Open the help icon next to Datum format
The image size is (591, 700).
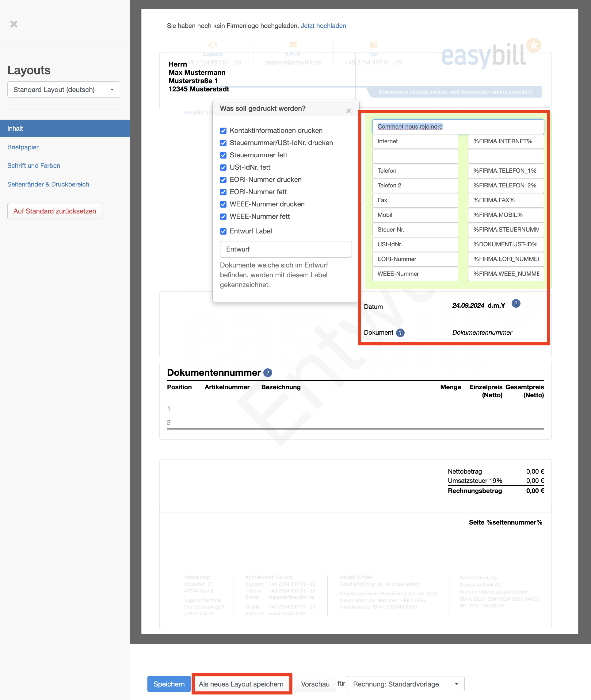click(x=516, y=304)
